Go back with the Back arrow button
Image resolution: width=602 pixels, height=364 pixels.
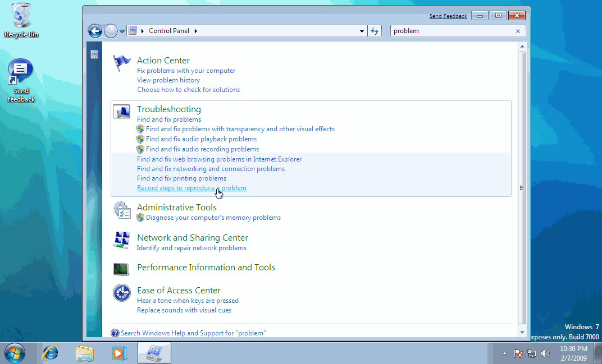click(x=95, y=31)
